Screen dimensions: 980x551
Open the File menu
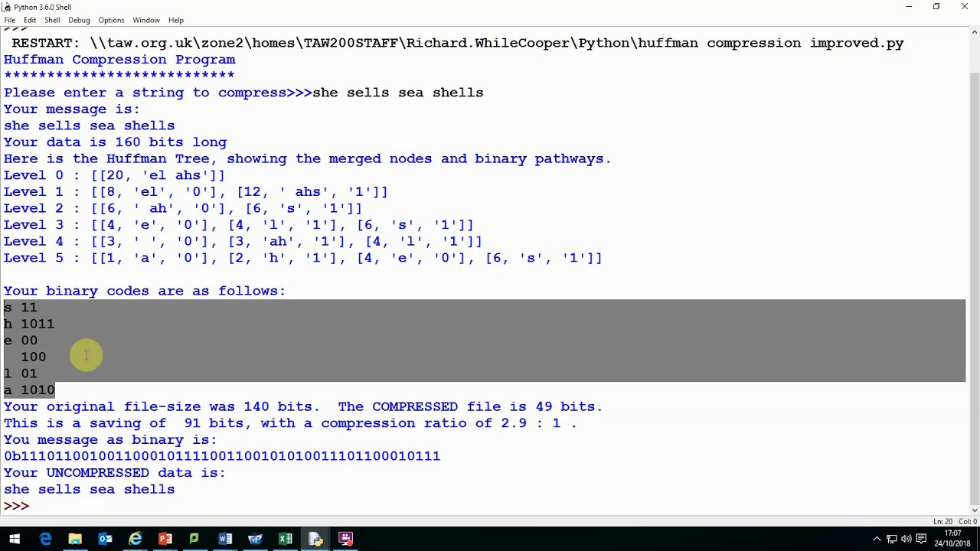pos(10,20)
